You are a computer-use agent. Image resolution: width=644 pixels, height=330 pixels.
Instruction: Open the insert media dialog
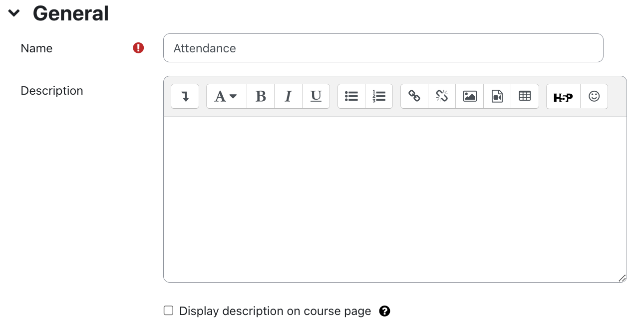tap(497, 96)
